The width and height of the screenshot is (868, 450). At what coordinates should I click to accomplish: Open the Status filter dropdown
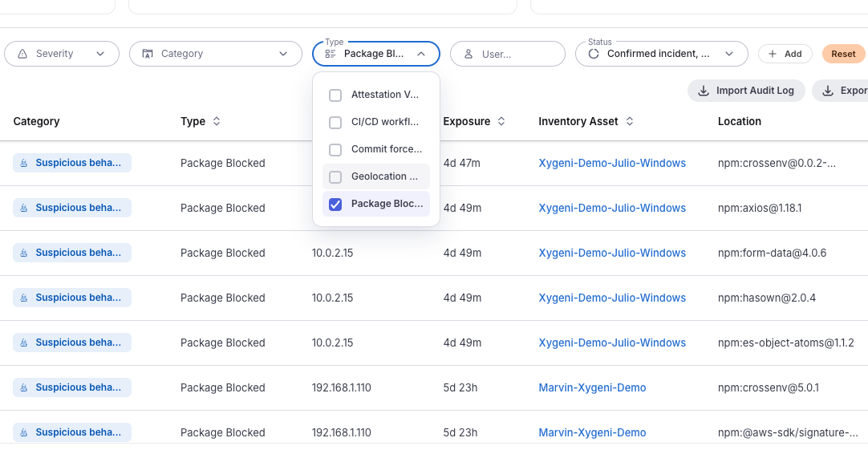662,54
